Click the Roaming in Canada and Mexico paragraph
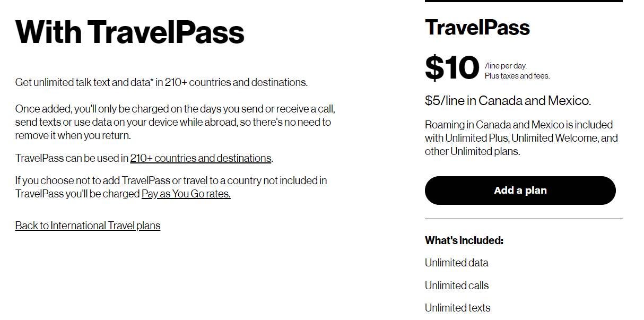 pos(520,138)
